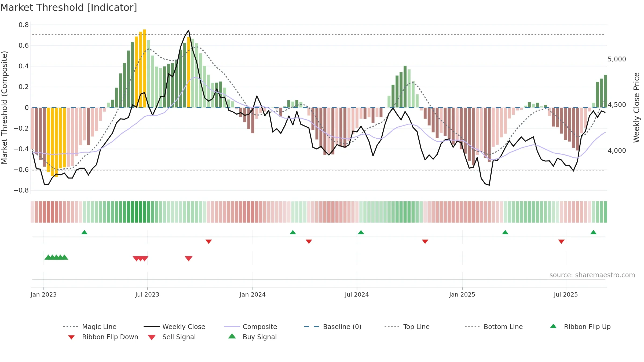Click the ribbon flip up marker near March 2023
Viewport: 644px width, 362px height.
tap(84, 232)
